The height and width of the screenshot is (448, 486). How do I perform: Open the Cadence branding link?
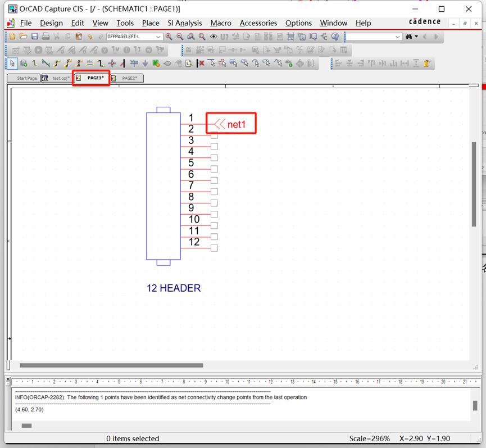424,21
